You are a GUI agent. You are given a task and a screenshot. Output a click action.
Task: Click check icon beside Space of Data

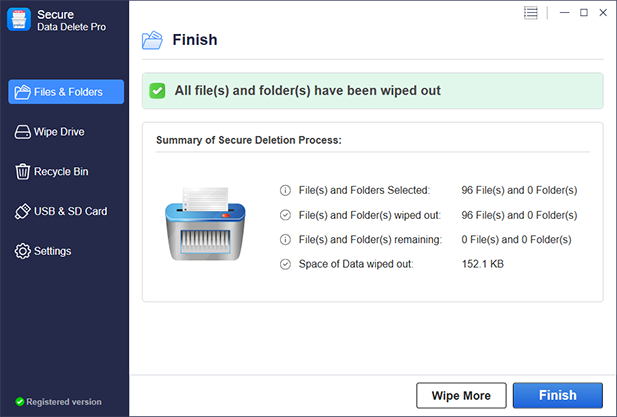pyautogui.click(x=285, y=264)
